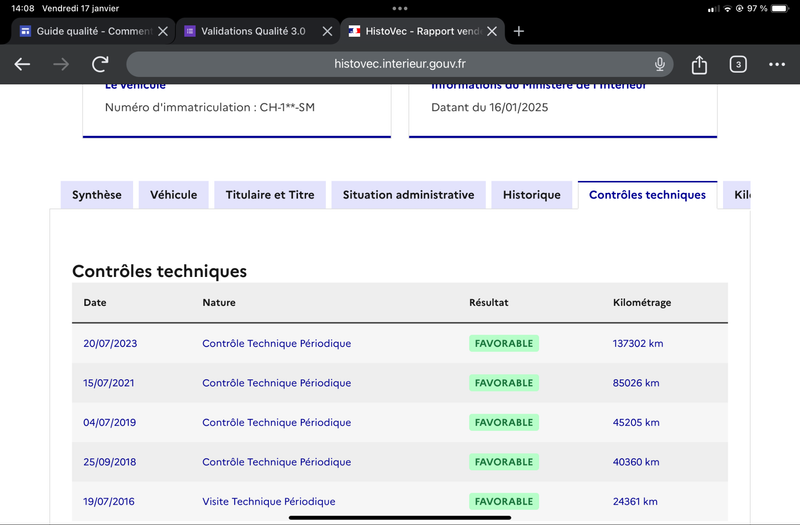This screenshot has height=525, width=800.
Task: Tap the browser back arrow
Action: [x=22, y=64]
